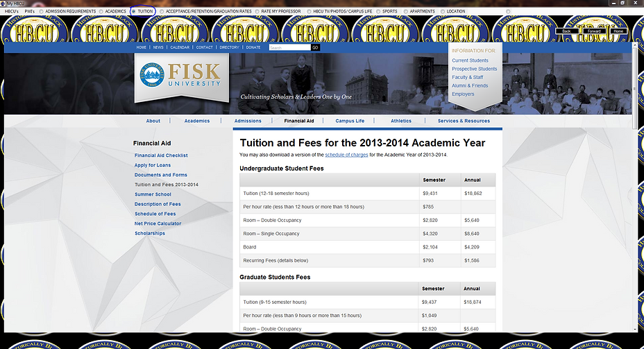Click 'Recurring Fees (details below)' row label
This screenshot has width=644, height=349.
pos(276,261)
